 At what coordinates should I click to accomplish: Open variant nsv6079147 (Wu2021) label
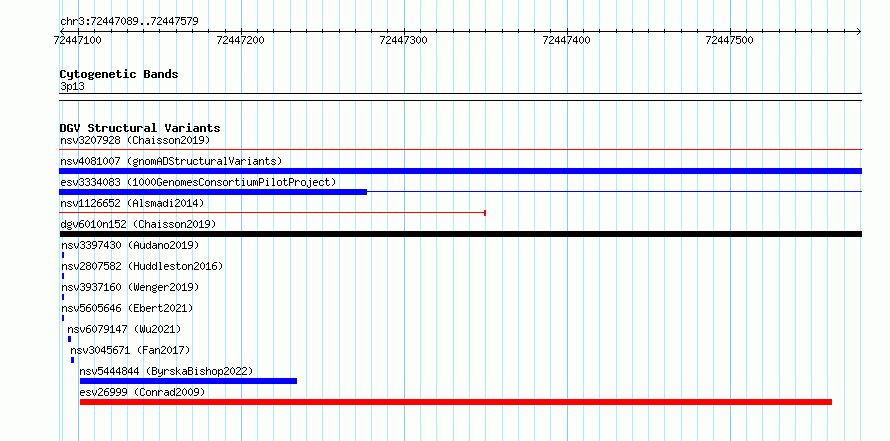pos(124,329)
